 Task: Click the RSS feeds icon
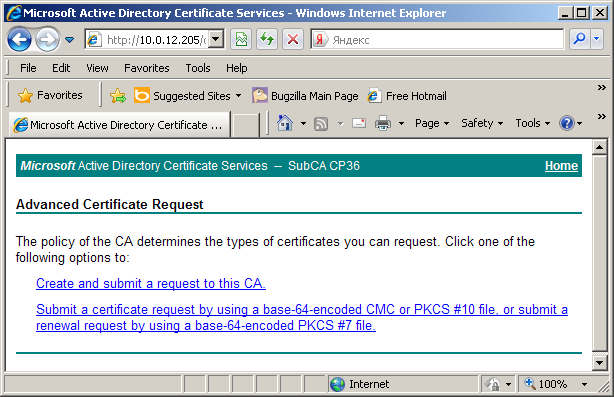click(321, 124)
